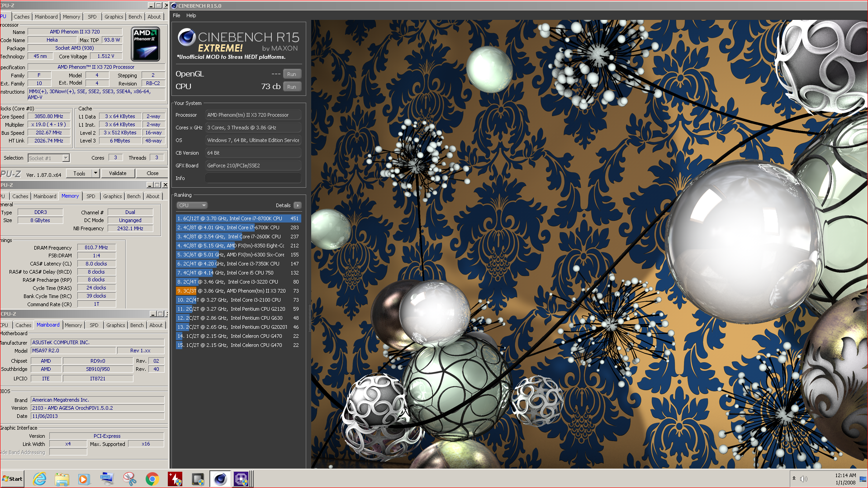This screenshot has height=488, width=868.
Task: Open the keyboard-and-monitor icon in taskbar
Action: coord(107,479)
